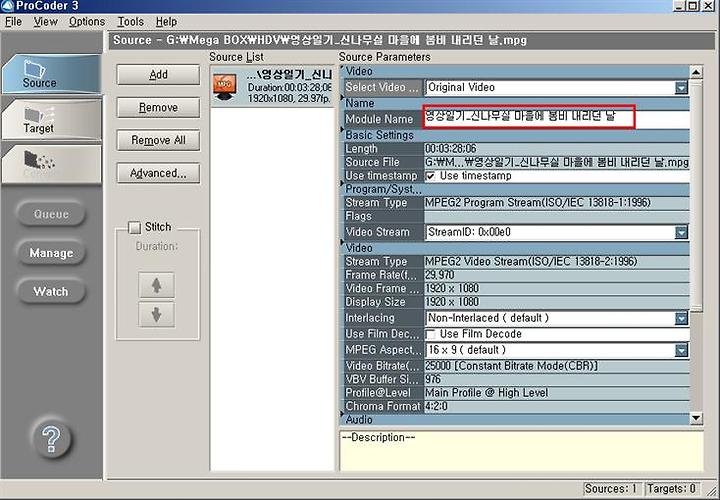Click the Remove button
Viewport: 720px width, 500px height.
tap(158, 107)
